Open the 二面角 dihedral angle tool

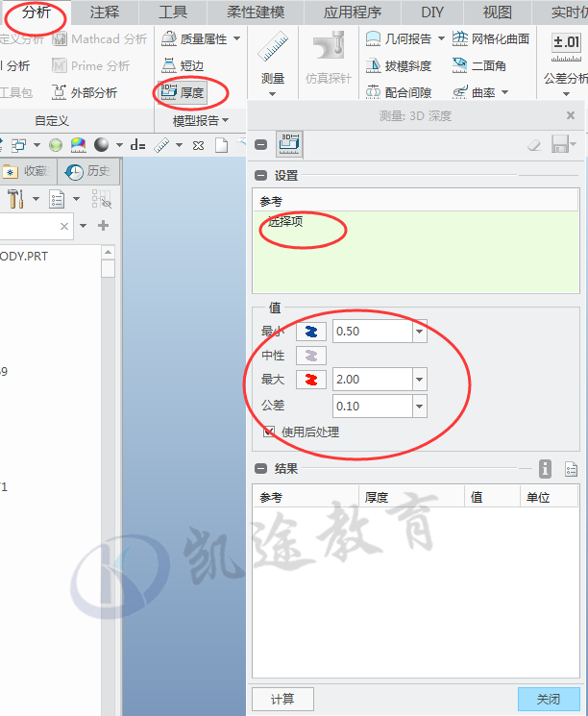(x=478, y=65)
